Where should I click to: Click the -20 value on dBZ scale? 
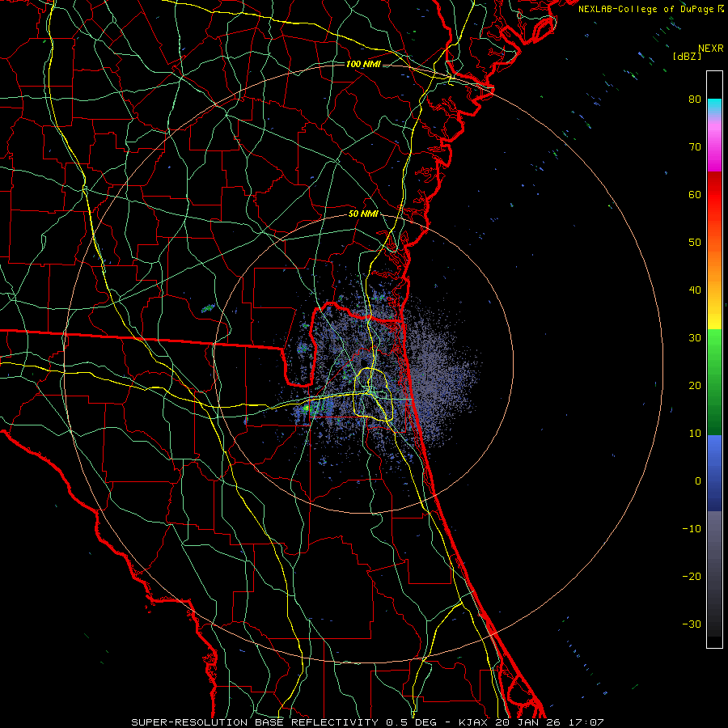[692, 576]
